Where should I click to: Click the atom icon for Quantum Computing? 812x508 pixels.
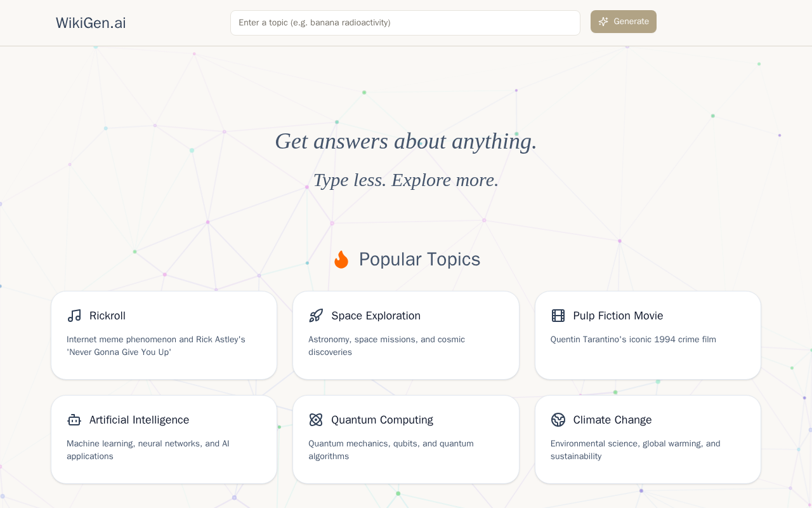pyautogui.click(x=316, y=420)
